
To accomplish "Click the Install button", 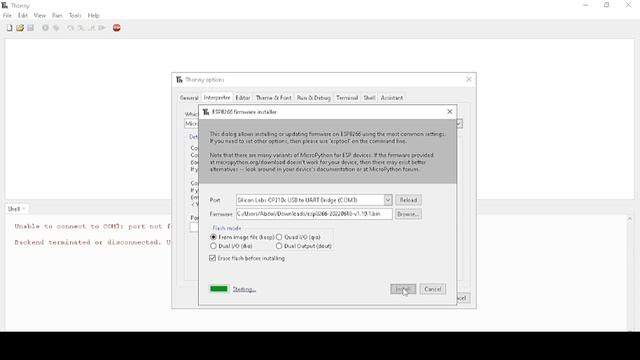I will (403, 289).
